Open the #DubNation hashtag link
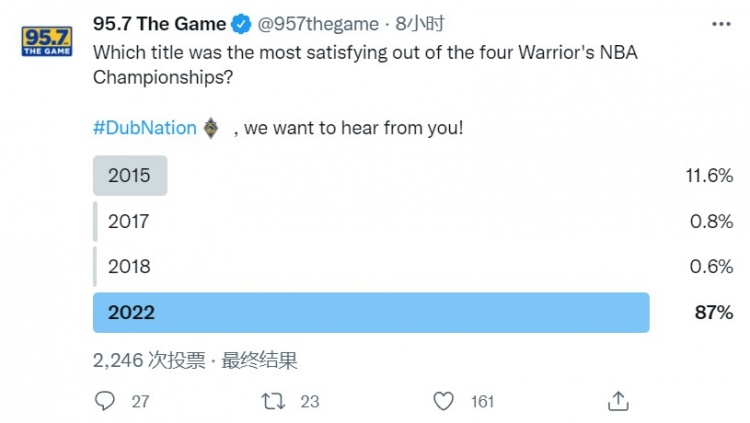This screenshot has height=423, width=750. [x=144, y=128]
